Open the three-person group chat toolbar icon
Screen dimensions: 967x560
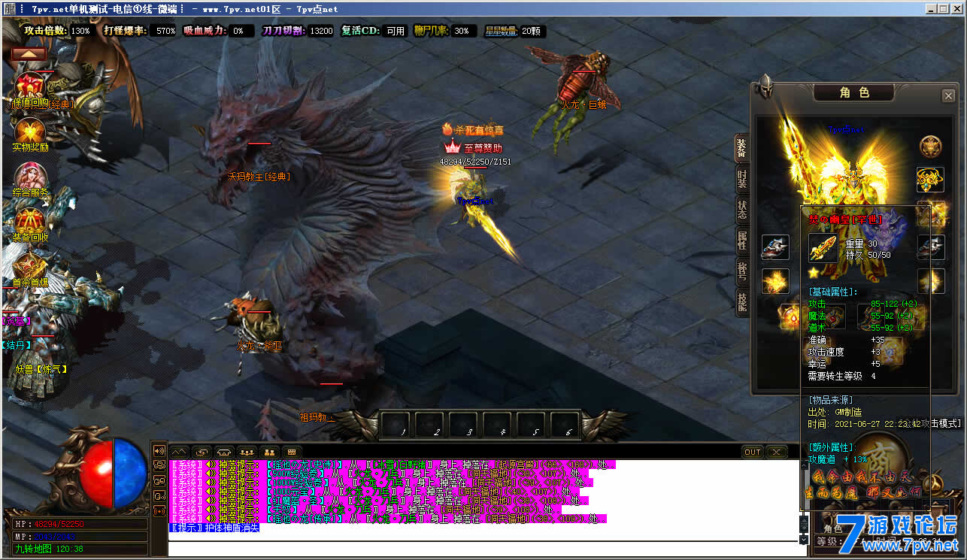247,452
